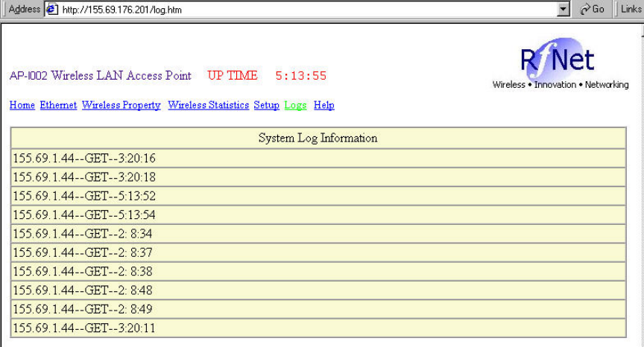The image size is (644, 347).
Task: Select log entry GET--5:13:52
Action: 318,196
